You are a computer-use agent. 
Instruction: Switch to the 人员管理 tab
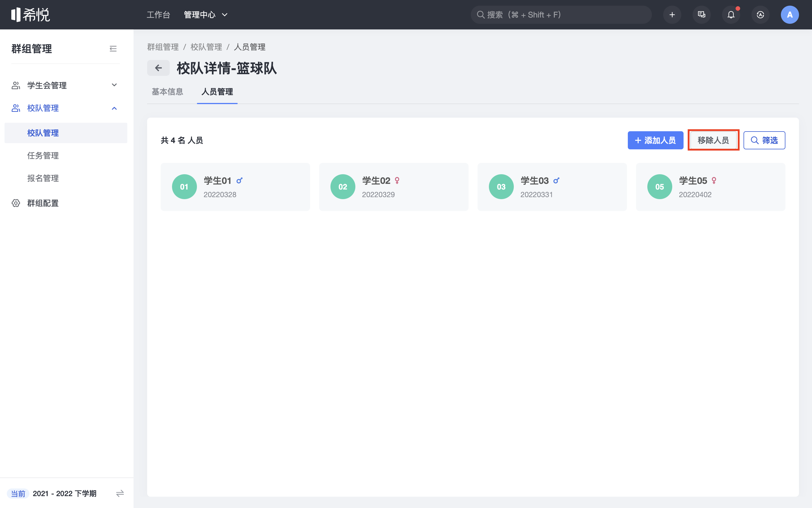[217, 92]
